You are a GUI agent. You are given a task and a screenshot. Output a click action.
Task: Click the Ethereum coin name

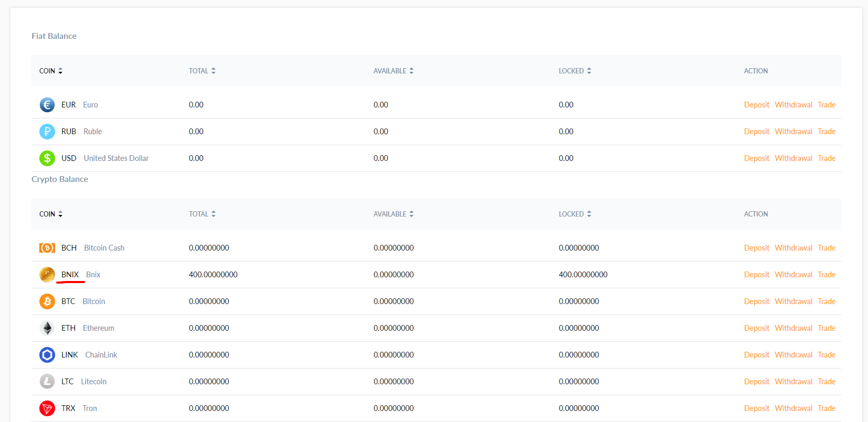click(x=99, y=328)
